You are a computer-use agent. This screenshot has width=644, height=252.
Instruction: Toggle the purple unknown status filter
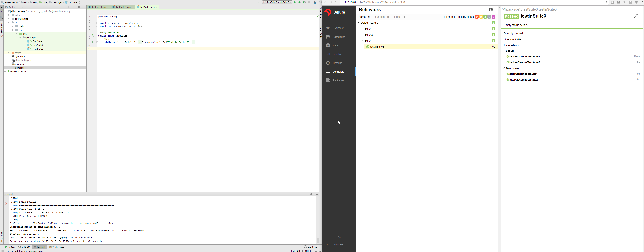point(493,17)
